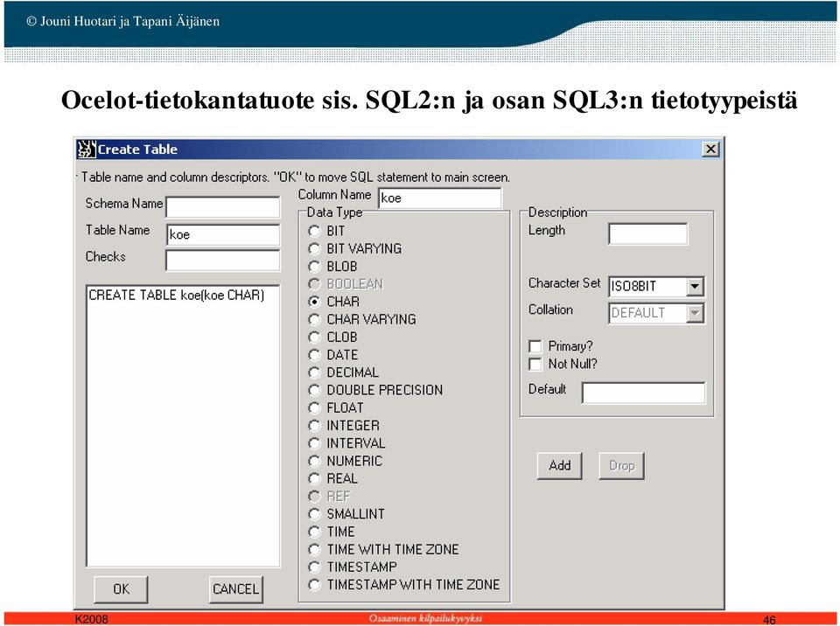
Task: Select the INTERVAL radio button
Action: tap(314, 443)
